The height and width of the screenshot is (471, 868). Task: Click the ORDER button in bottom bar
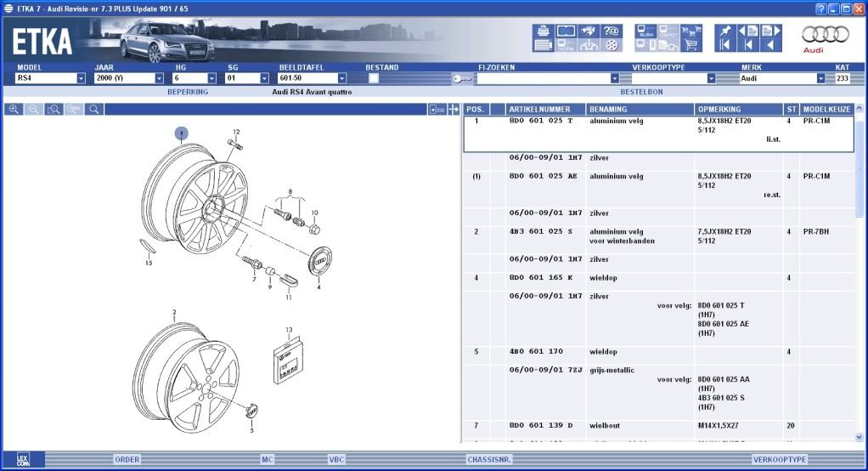coord(127,459)
